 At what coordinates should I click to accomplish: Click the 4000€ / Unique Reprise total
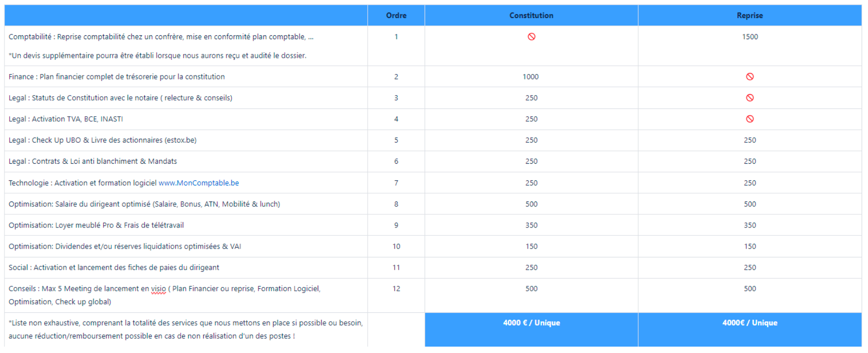750,323
